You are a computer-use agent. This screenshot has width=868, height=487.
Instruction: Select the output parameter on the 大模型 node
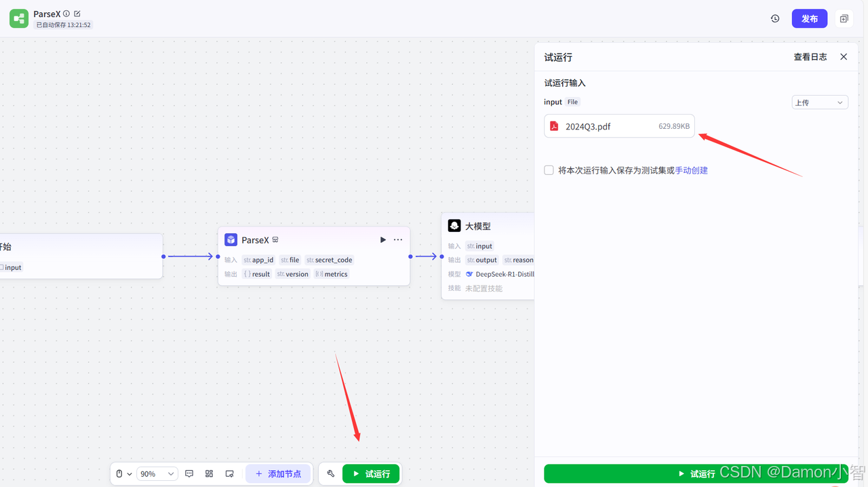pos(482,260)
